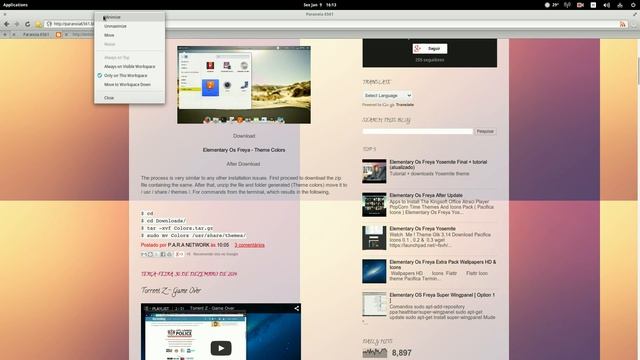This screenshot has width=640, height=360.
Task: Open the Select Language dropdown
Action: pos(387,96)
